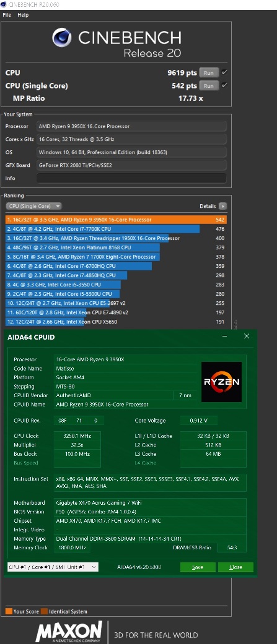Open the Help menu
This screenshot has width=277, height=644.
[23, 15]
